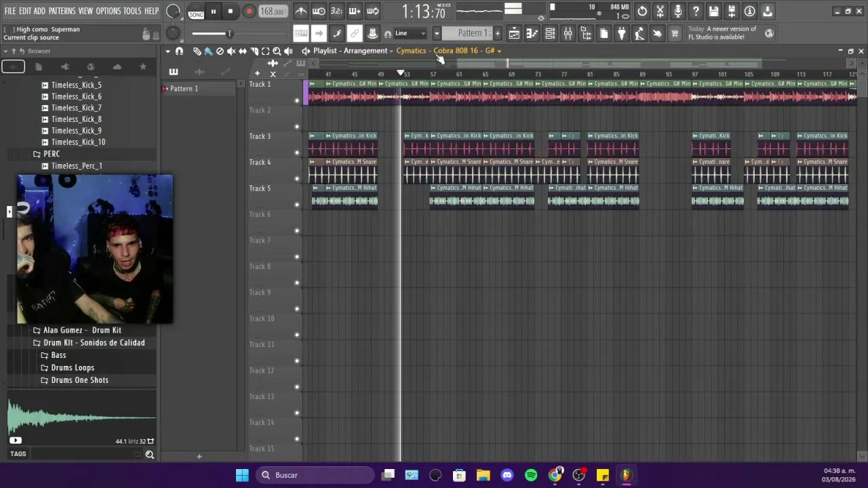Viewport: 868px width, 488px height.
Task: Adjust the tempo field showing 168
Action: (x=273, y=12)
